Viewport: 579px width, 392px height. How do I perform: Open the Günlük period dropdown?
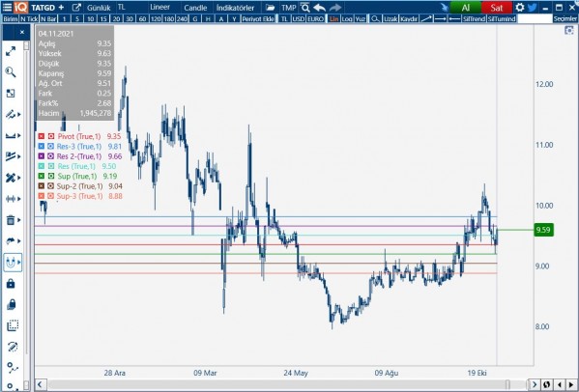tap(99, 8)
